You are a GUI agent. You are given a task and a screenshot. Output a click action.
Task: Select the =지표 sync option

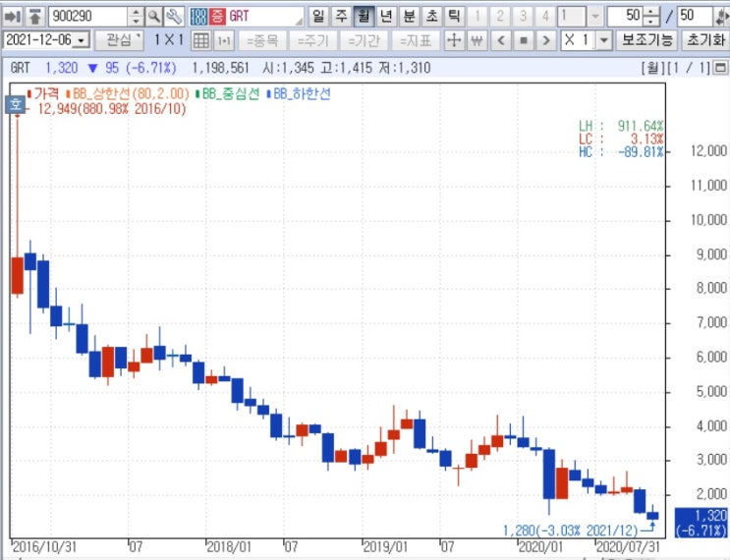(x=416, y=41)
